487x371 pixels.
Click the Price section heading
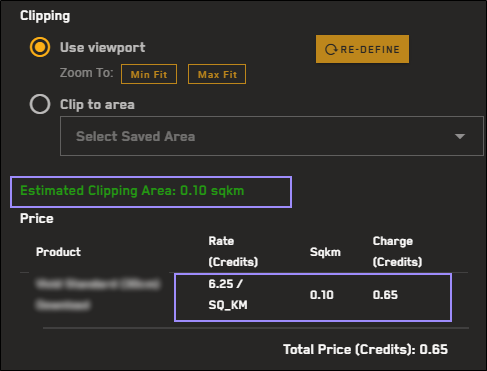tap(37, 218)
